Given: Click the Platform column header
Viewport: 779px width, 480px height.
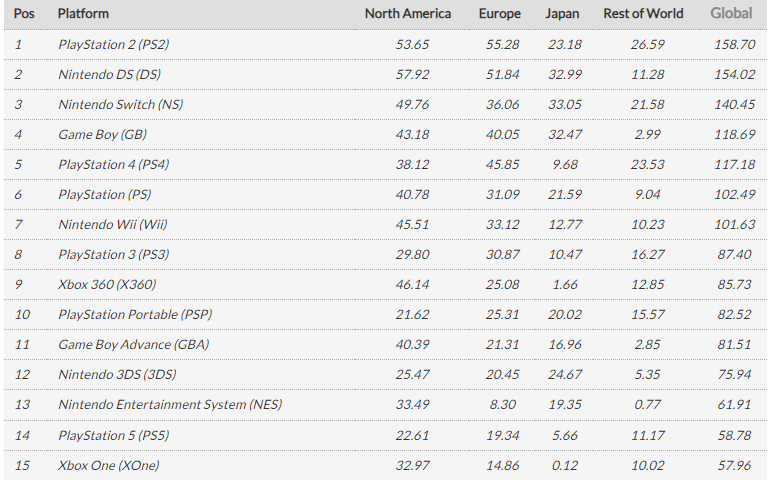Looking at the screenshot, I should pos(83,13).
